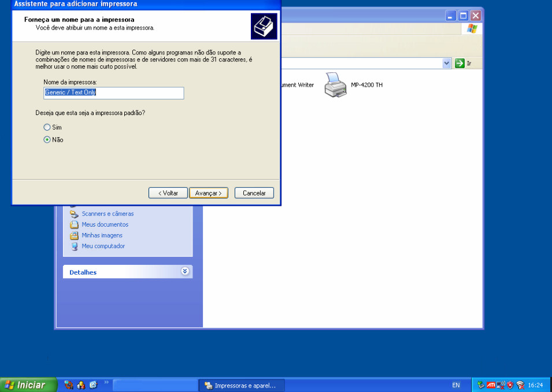The height and width of the screenshot is (392, 552).
Task: Click the EN language indicator
Action: (x=456, y=385)
